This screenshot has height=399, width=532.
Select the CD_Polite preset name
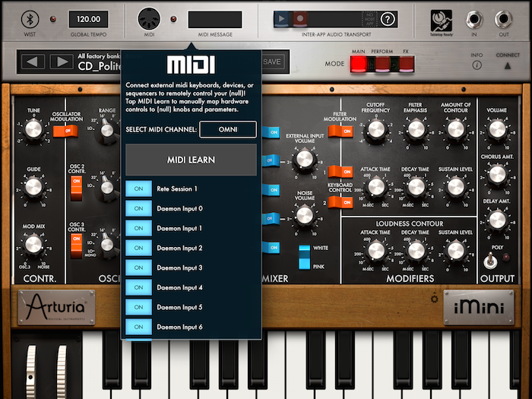(99, 66)
